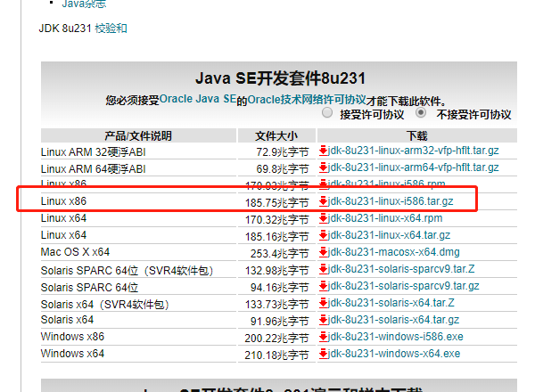Click download arrow icon for linux-arm64 file
The height and width of the screenshot is (392, 535).
(x=323, y=167)
